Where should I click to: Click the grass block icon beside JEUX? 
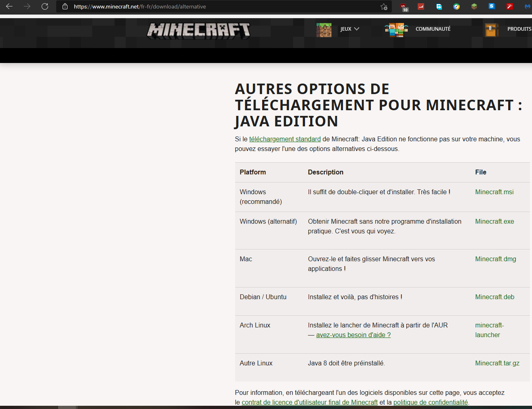324,30
